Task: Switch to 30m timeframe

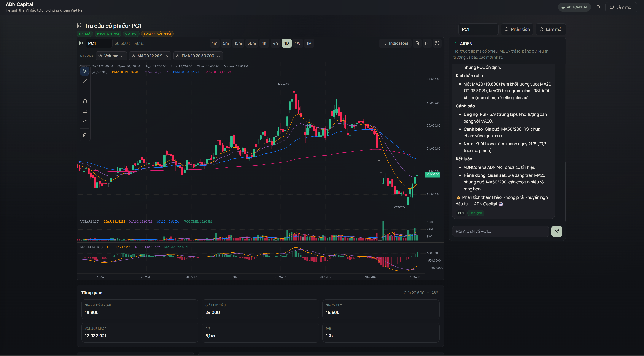Action: (252, 43)
